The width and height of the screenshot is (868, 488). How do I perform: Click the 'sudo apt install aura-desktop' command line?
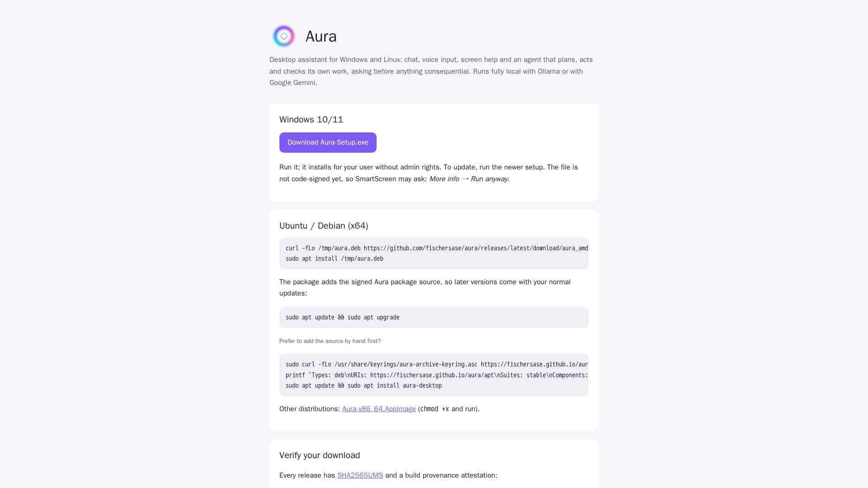click(363, 386)
